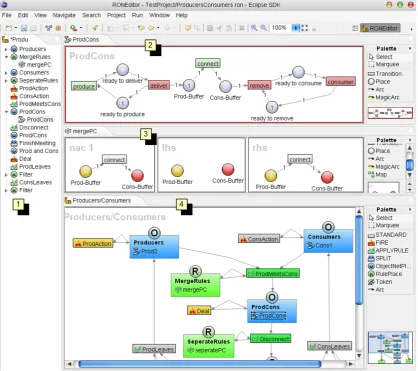The height and width of the screenshot is (371, 418).
Task: Click the green produce transition node
Action: click(84, 86)
